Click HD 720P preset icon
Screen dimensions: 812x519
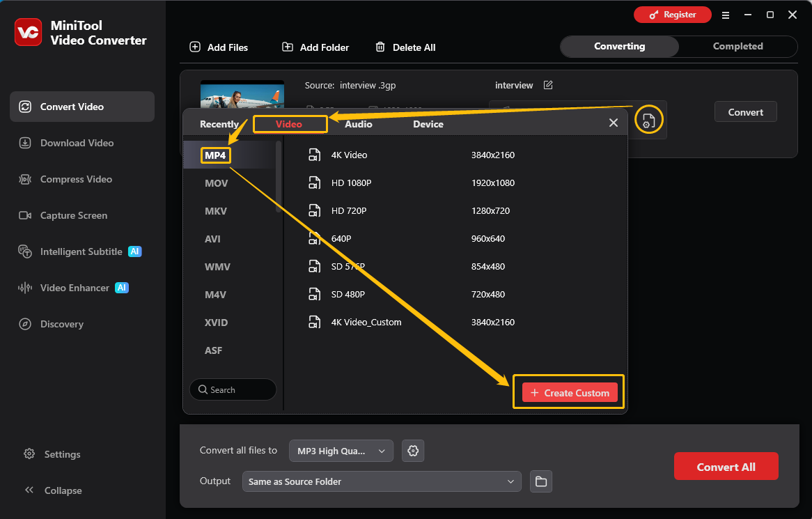pyautogui.click(x=314, y=211)
